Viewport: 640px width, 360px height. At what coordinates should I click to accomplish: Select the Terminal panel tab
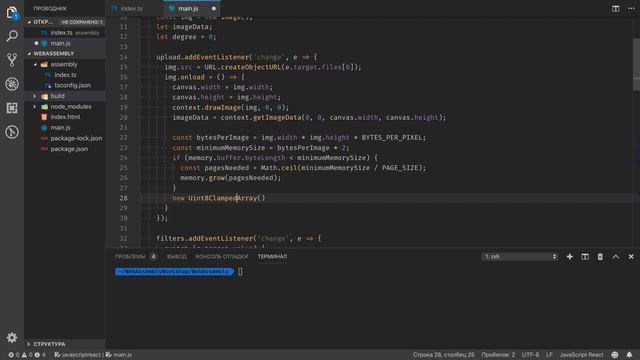(272, 256)
